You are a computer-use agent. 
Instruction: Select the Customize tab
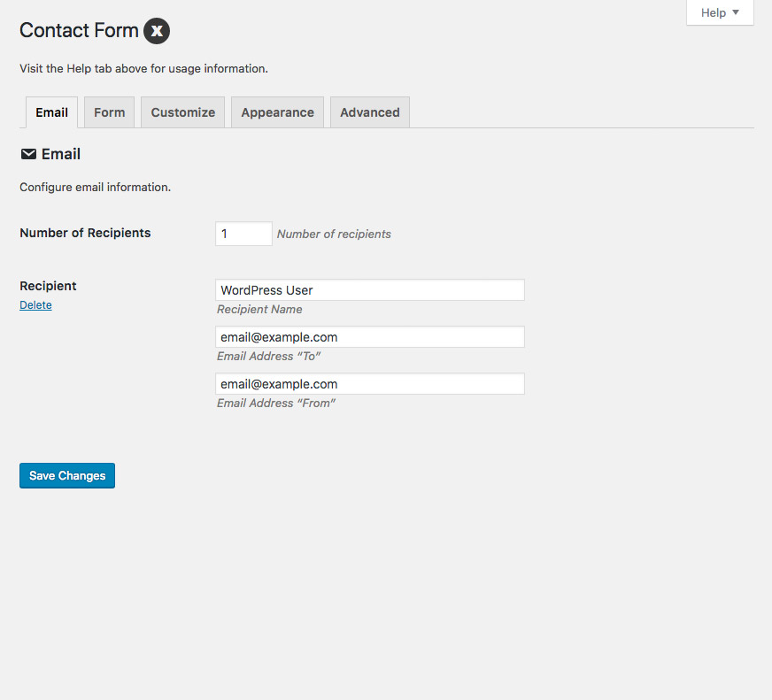183,112
